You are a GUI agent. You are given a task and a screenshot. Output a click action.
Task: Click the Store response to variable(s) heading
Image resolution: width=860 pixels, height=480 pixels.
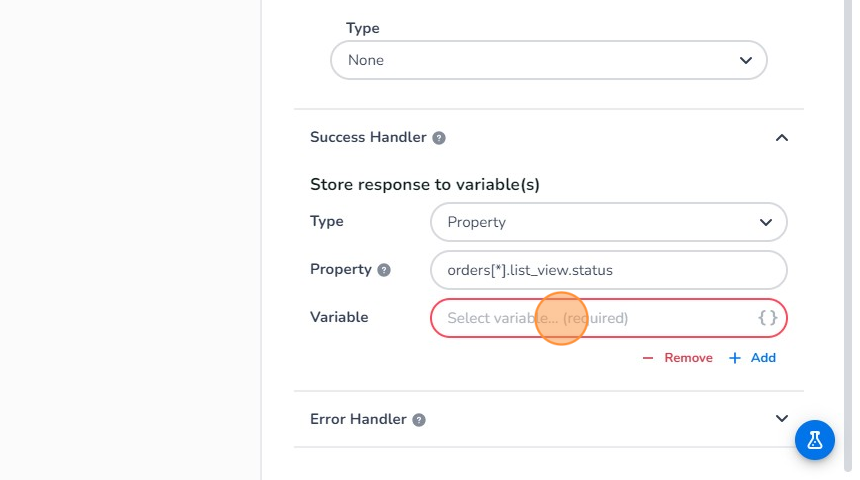(x=425, y=184)
